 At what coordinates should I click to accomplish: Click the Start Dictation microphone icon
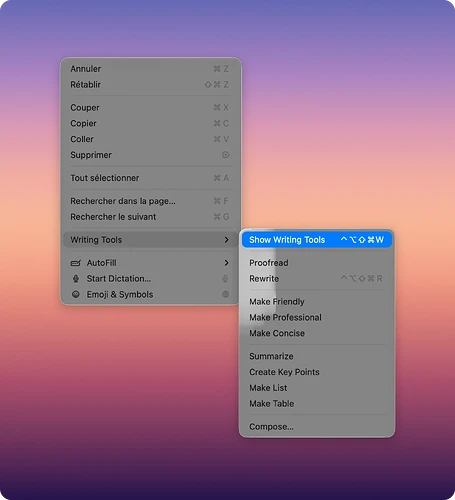[76, 279]
